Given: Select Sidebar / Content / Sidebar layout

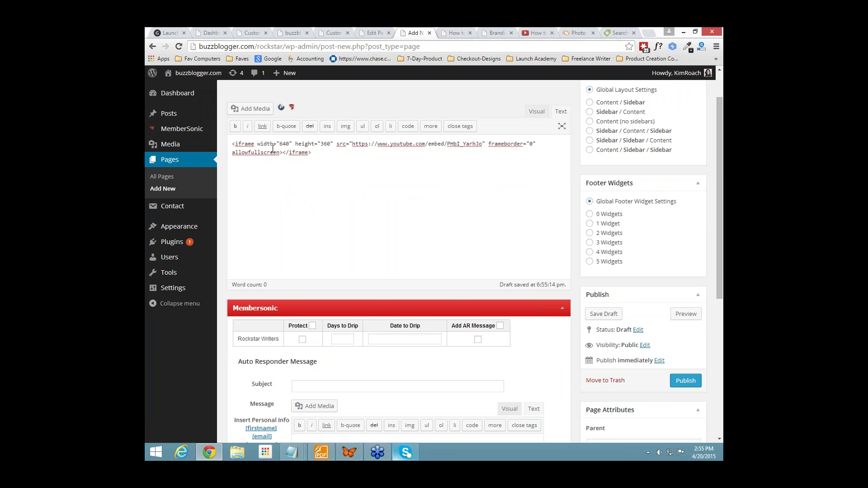Looking at the screenshot, I should (589, 131).
